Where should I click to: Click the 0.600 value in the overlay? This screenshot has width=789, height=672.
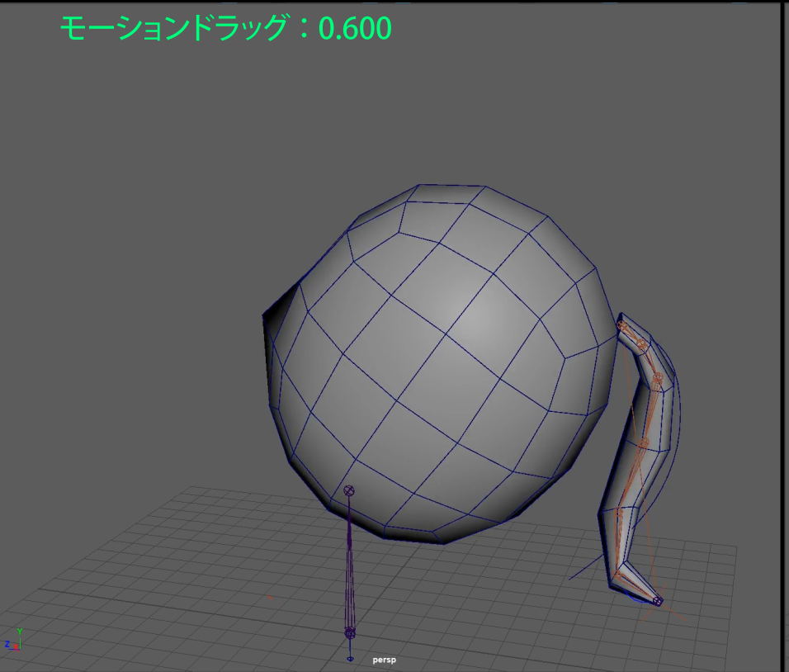click(x=355, y=29)
